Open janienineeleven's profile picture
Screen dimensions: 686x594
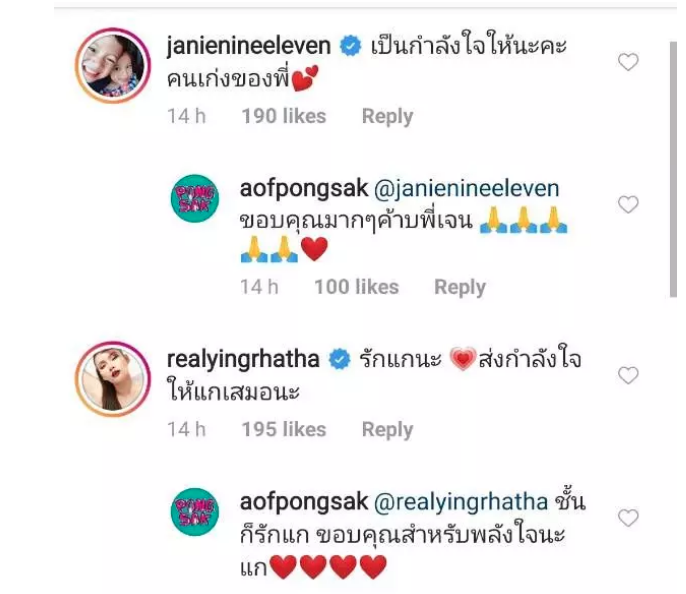113,66
